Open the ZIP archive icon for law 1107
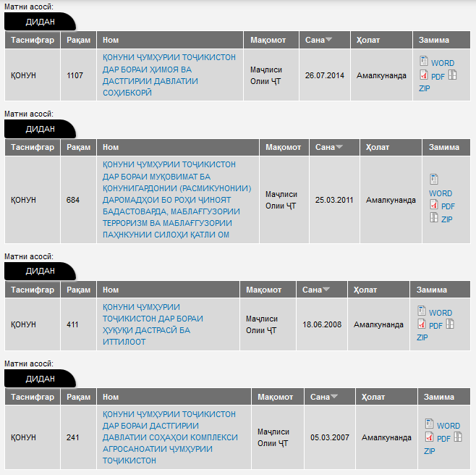476x475 pixels. coord(452,75)
